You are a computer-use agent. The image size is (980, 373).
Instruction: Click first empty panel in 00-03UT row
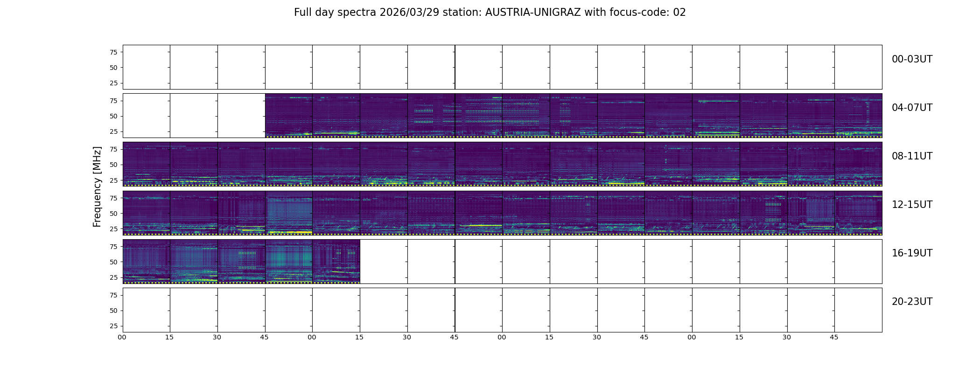147,67
